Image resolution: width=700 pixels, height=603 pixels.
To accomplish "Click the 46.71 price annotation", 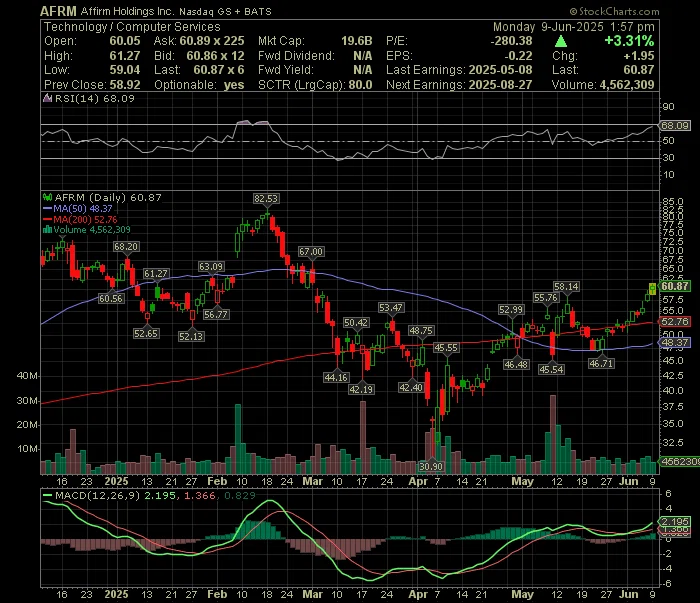I will tap(601, 364).
